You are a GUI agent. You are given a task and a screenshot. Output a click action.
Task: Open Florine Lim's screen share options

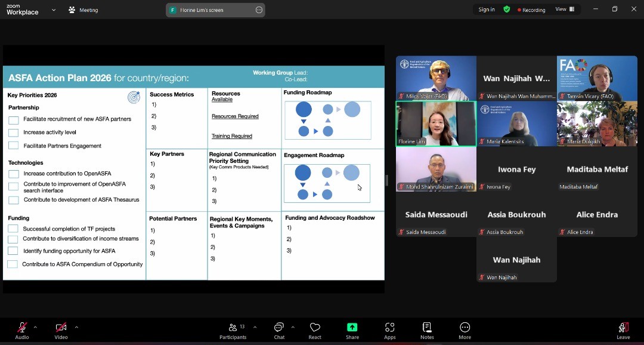coord(259,10)
